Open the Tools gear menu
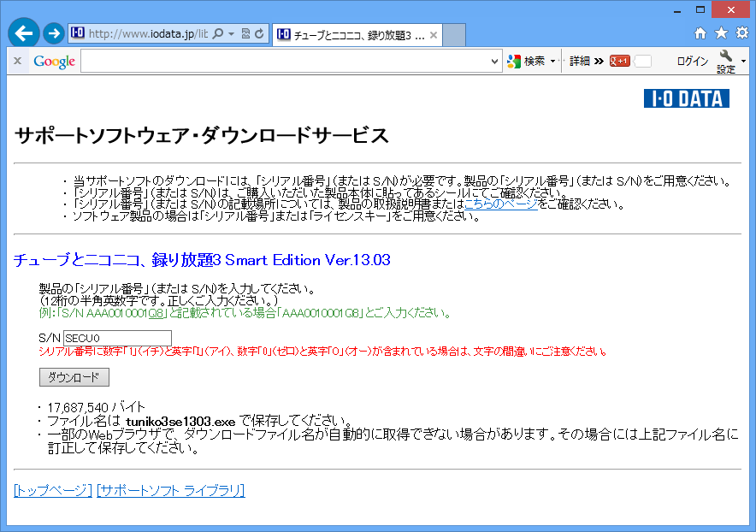The height and width of the screenshot is (532, 756). pyautogui.click(x=742, y=33)
